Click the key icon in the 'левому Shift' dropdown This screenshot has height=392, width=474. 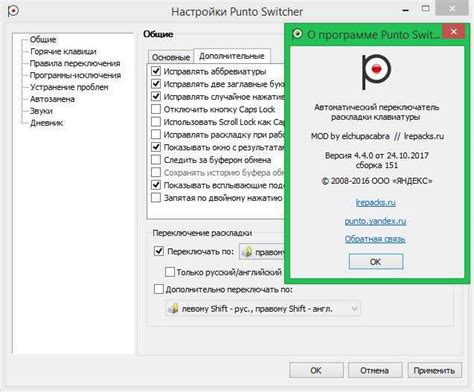click(x=173, y=308)
